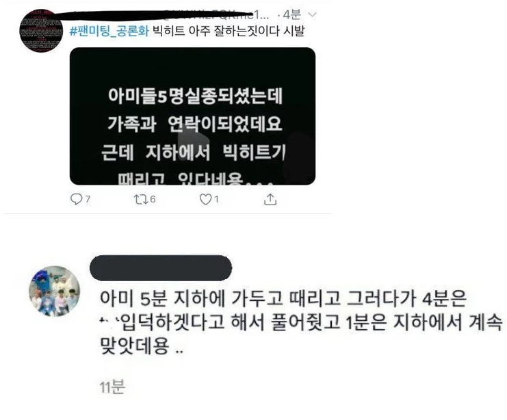This screenshot has width=507, height=420.
Task: Share the tweet via upload arrow icon
Action: click(x=270, y=200)
